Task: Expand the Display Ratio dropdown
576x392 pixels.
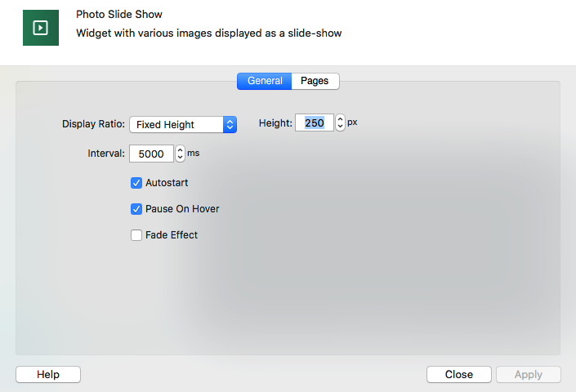Action: tap(183, 124)
